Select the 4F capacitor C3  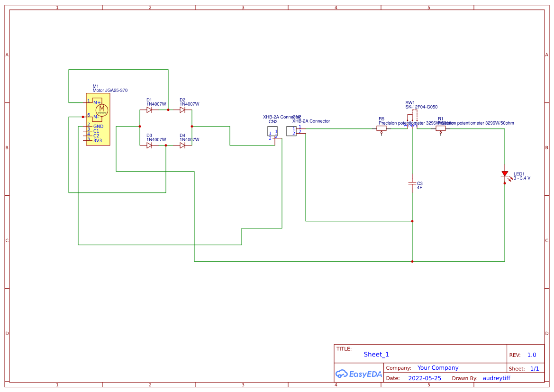[x=413, y=184]
